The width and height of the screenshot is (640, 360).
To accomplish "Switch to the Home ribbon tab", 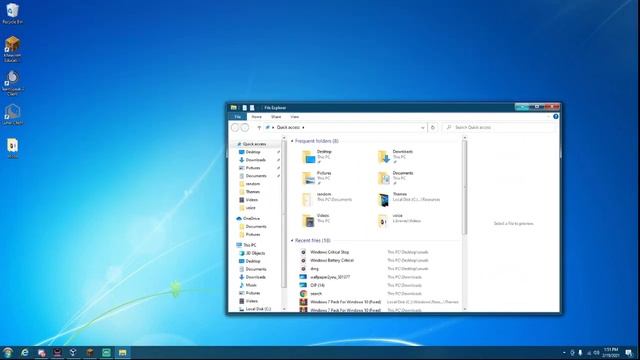I will pyautogui.click(x=256, y=117).
